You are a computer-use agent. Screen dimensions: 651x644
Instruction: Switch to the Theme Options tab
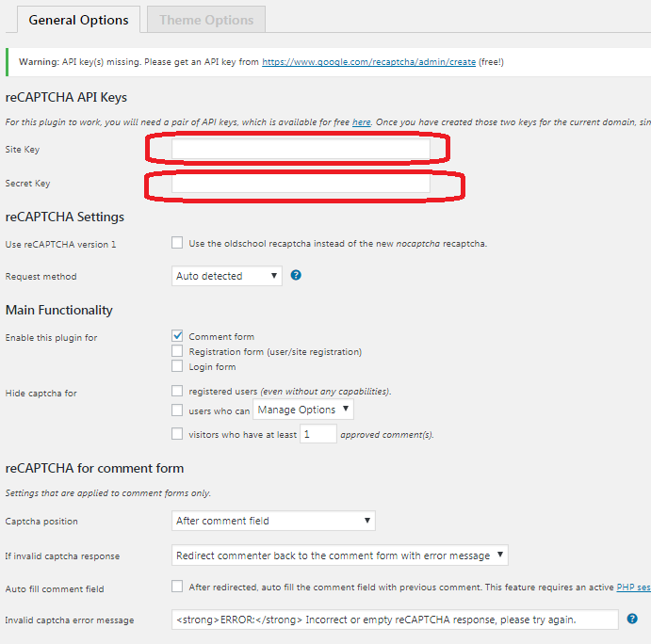click(x=206, y=20)
